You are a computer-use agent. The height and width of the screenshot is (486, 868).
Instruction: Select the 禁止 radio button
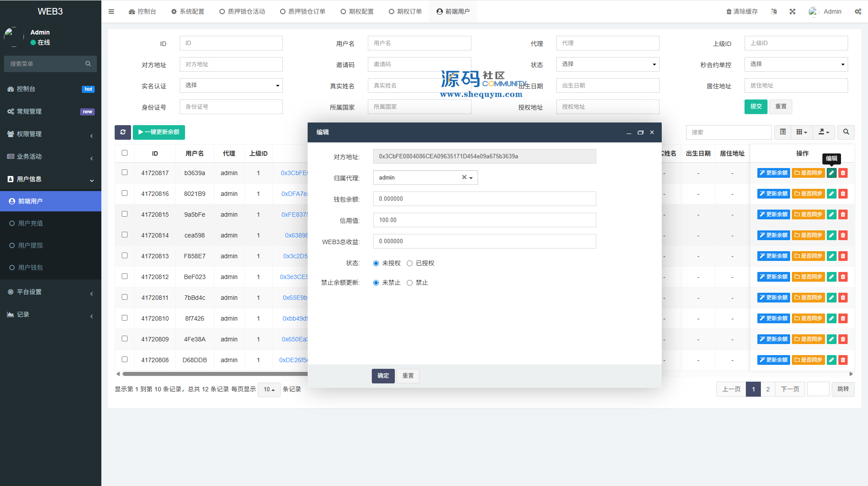[410, 283]
